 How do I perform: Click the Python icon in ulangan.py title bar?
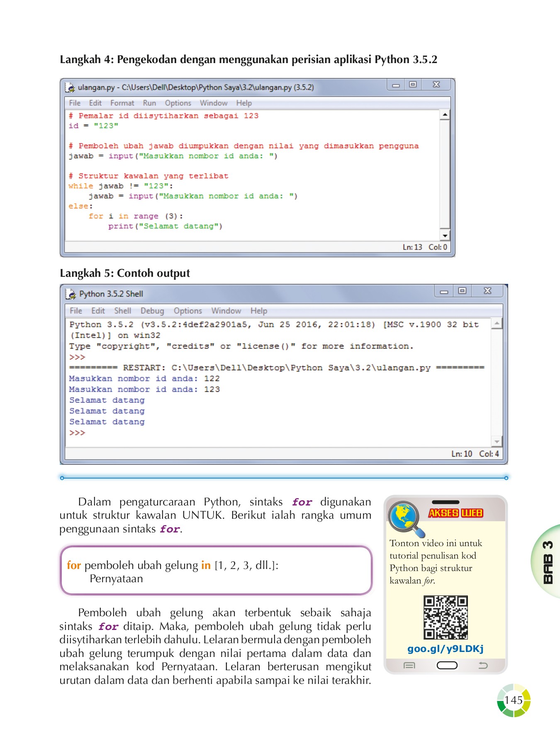click(71, 87)
